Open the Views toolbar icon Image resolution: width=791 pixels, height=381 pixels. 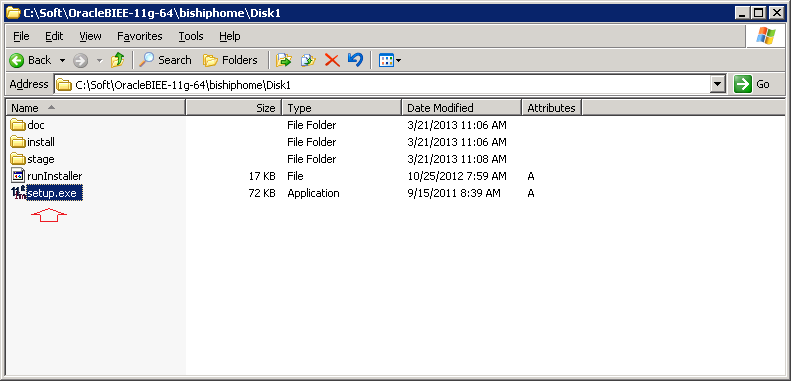click(x=386, y=61)
